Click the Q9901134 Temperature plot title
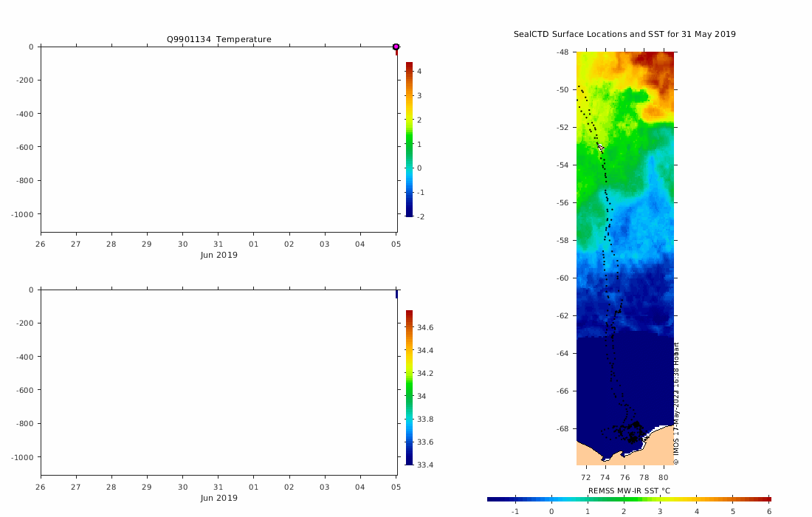Image resolution: width=812 pixels, height=517 pixels. coord(219,39)
